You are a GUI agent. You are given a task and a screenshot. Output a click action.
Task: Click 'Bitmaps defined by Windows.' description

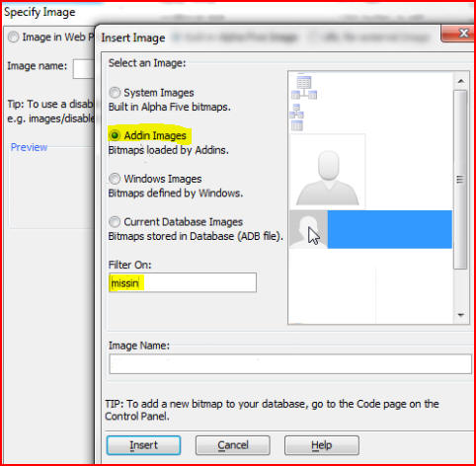(176, 194)
